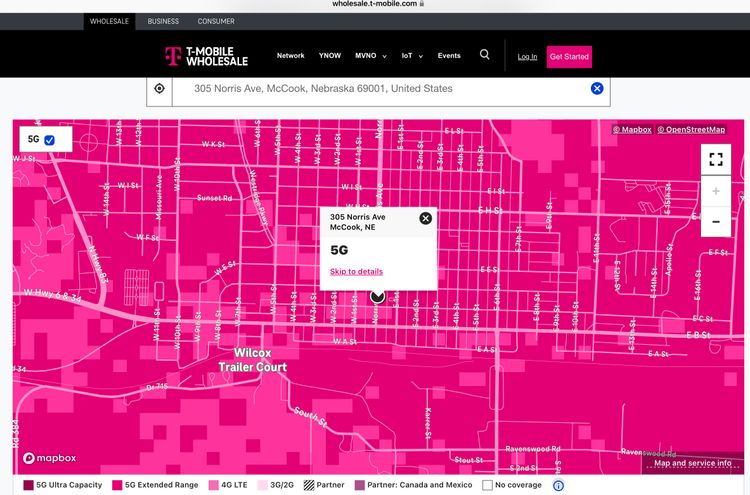Click the Get Started button
This screenshot has height=495, width=750.
[x=569, y=57]
